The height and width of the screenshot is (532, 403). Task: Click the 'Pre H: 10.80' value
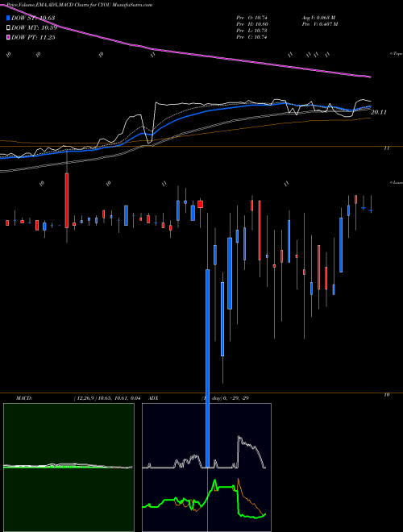tap(251, 24)
